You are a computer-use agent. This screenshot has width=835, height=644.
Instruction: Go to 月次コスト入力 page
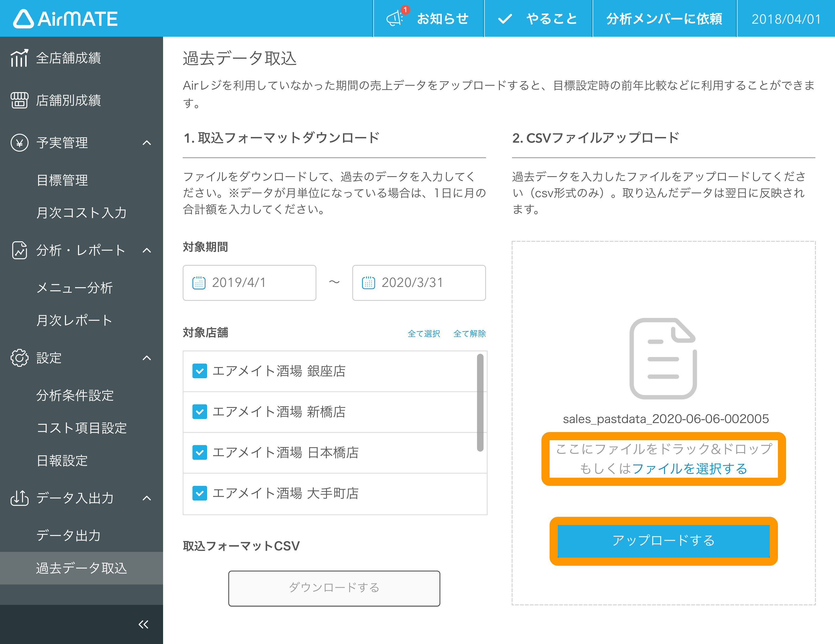coord(82,213)
